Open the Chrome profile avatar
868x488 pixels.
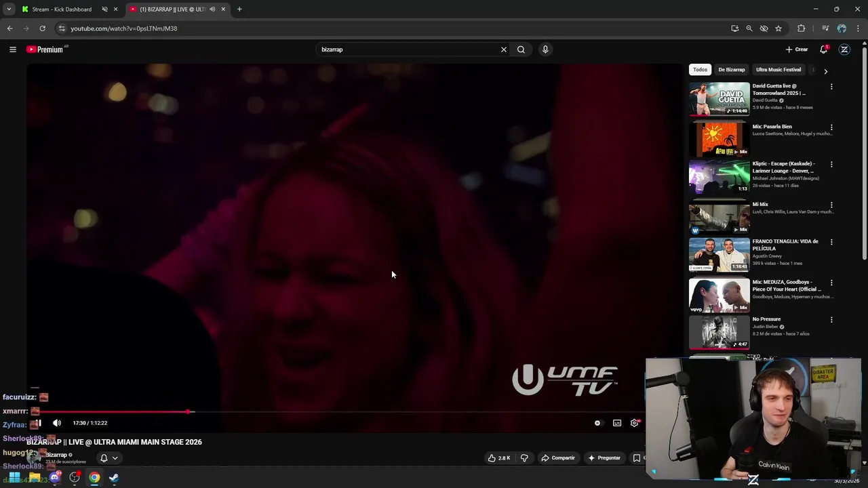pos(842,28)
